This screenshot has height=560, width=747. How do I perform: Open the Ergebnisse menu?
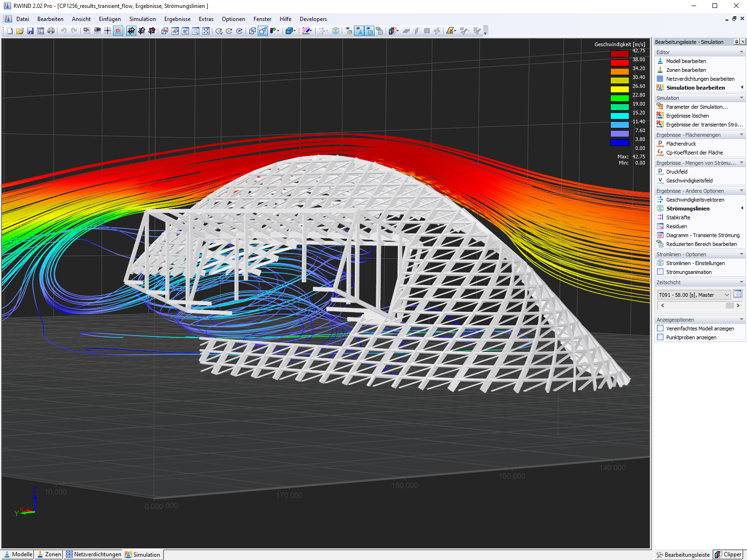click(177, 19)
